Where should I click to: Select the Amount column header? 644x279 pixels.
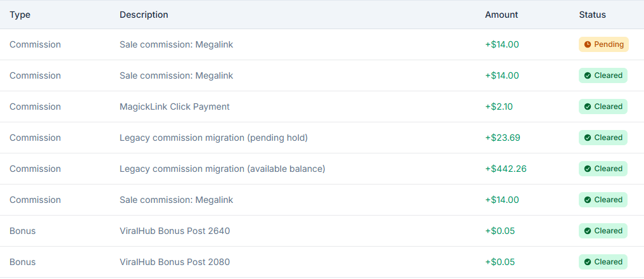502,15
